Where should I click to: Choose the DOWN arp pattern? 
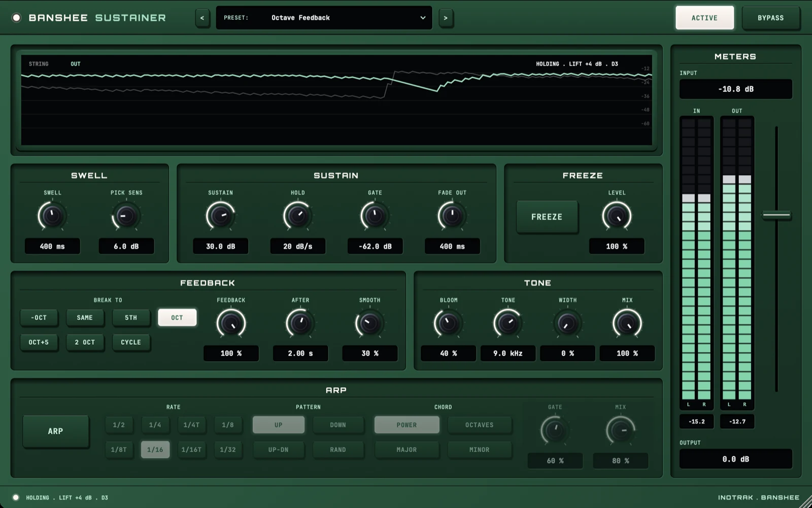pos(338,425)
